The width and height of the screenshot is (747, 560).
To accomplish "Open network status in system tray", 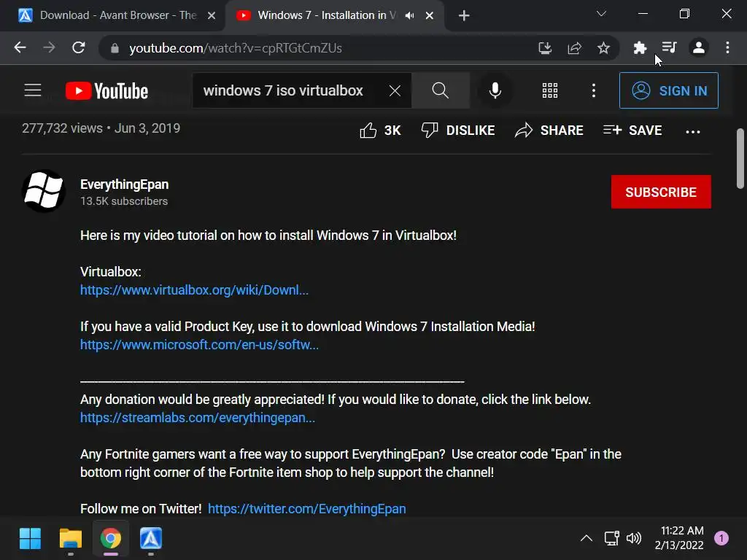I will pos(612,538).
